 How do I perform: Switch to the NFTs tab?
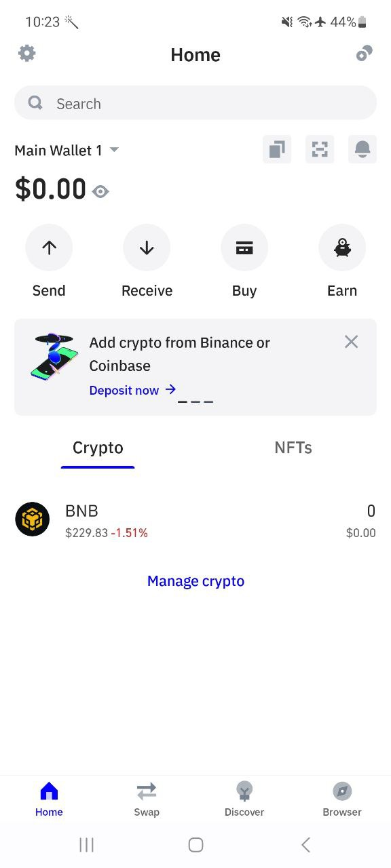(x=293, y=448)
